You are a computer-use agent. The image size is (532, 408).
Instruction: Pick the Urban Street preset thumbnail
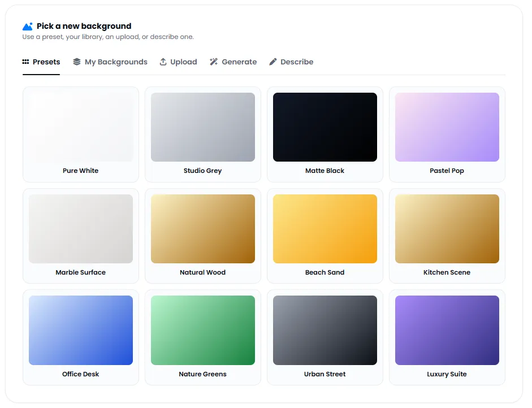pyautogui.click(x=325, y=331)
